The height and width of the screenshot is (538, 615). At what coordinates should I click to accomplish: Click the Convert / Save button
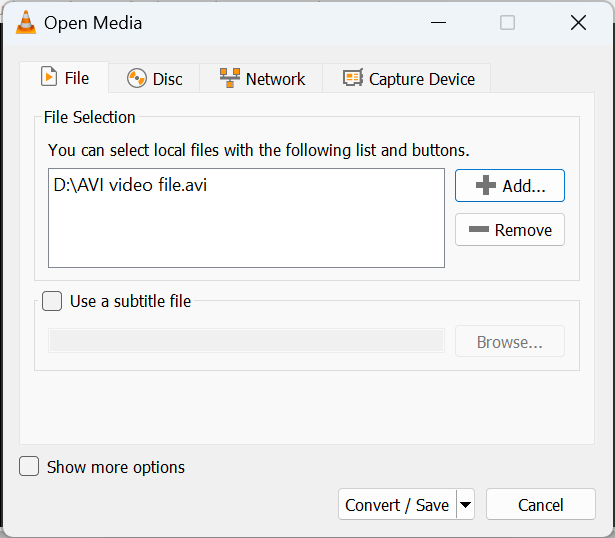click(x=397, y=504)
